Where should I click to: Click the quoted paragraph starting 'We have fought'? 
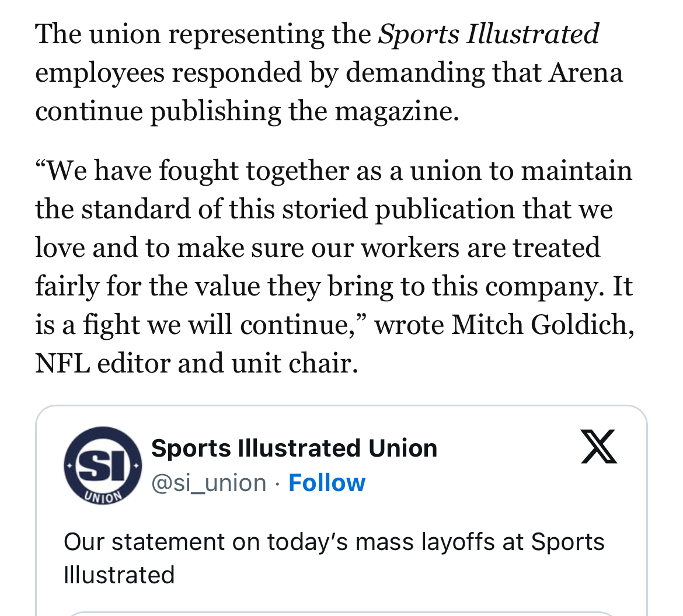pyautogui.click(x=334, y=266)
